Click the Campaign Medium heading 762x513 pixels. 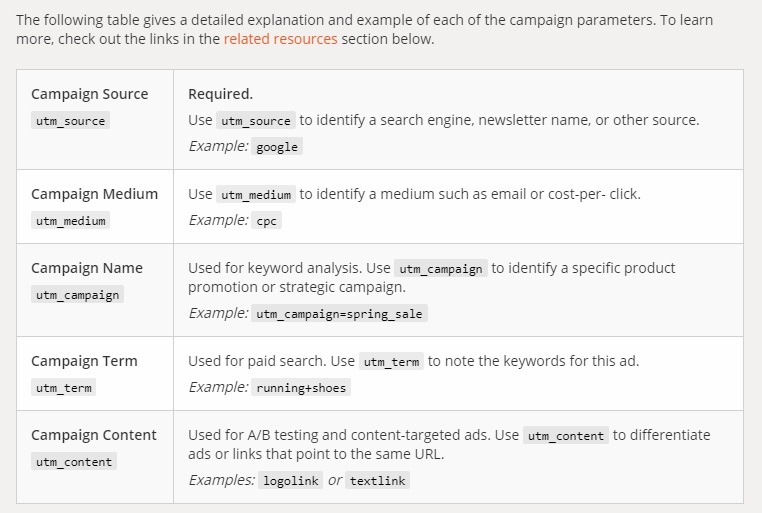(x=94, y=194)
